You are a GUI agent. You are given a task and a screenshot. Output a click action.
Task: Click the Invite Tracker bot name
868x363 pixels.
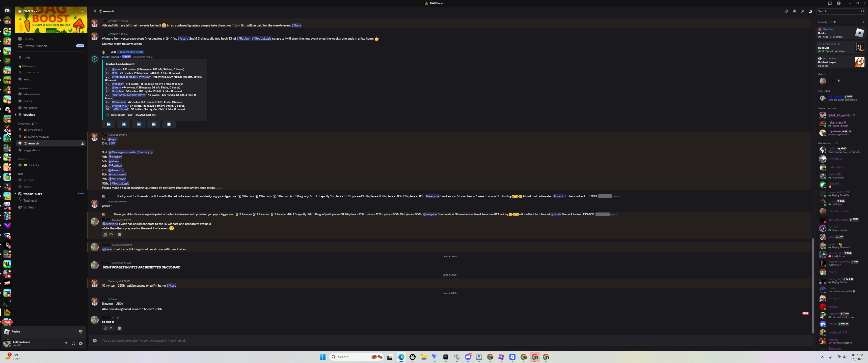coord(111,57)
